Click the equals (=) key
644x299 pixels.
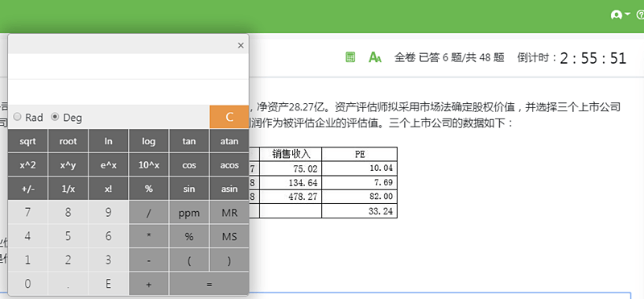pyautogui.click(x=209, y=284)
